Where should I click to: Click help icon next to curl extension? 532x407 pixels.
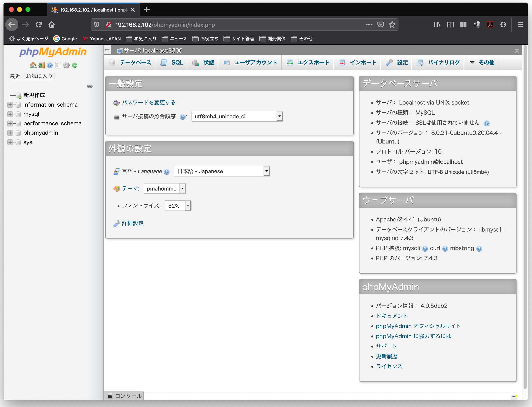coord(445,249)
